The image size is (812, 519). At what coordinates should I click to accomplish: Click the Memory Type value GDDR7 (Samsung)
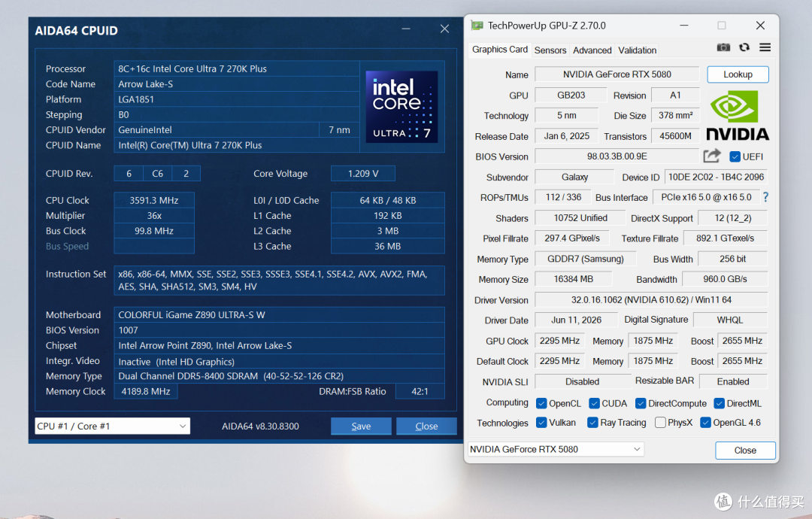(x=585, y=259)
